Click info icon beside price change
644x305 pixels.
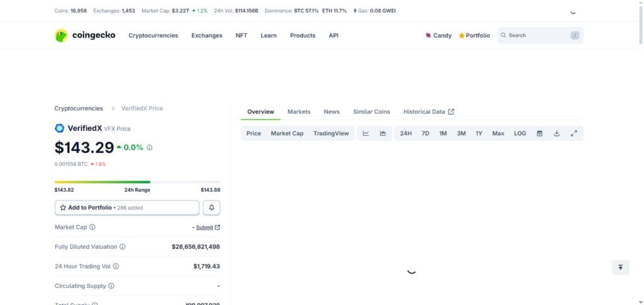point(150,147)
